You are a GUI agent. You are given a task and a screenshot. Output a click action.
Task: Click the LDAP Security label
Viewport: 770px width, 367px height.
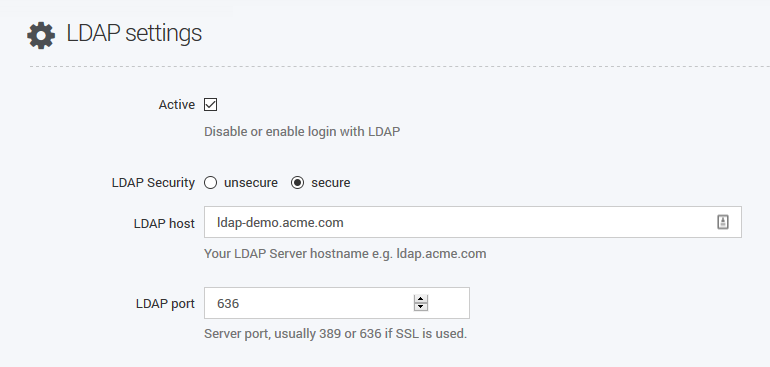[x=153, y=183]
